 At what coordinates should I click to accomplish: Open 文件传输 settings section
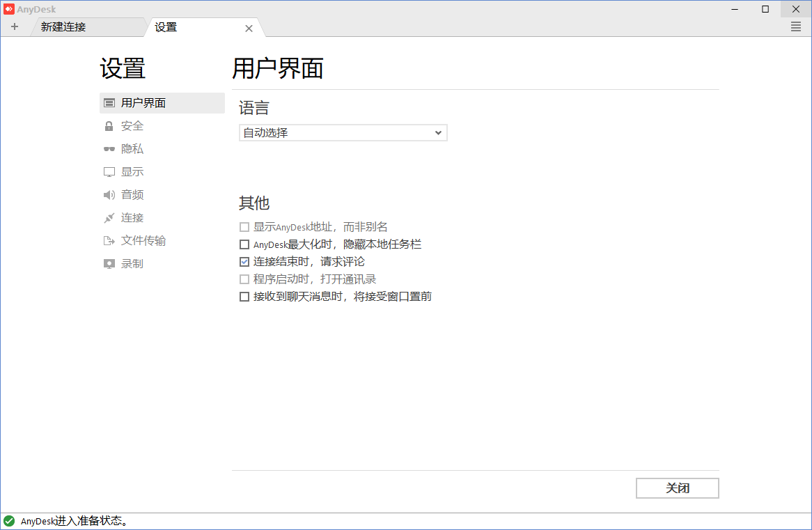pos(162,241)
